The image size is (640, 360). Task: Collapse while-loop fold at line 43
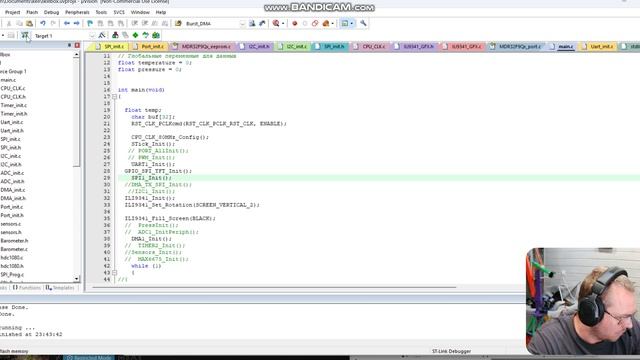(115, 273)
